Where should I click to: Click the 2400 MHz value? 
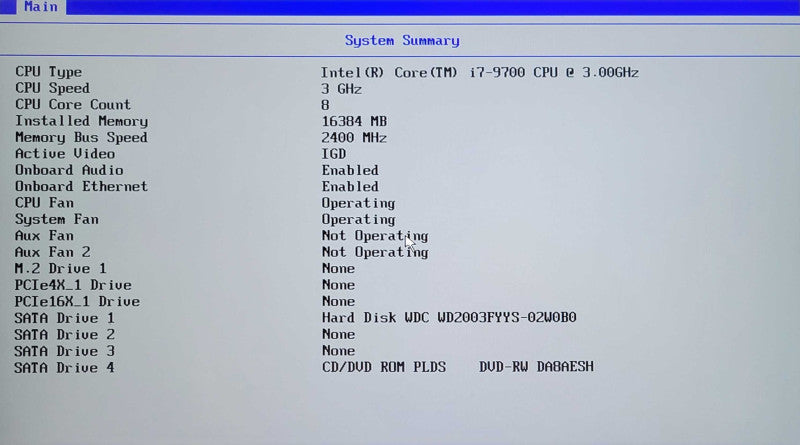pos(354,138)
